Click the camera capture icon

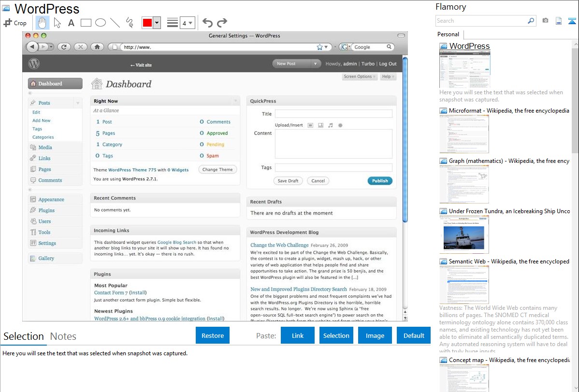pyautogui.click(x=545, y=21)
